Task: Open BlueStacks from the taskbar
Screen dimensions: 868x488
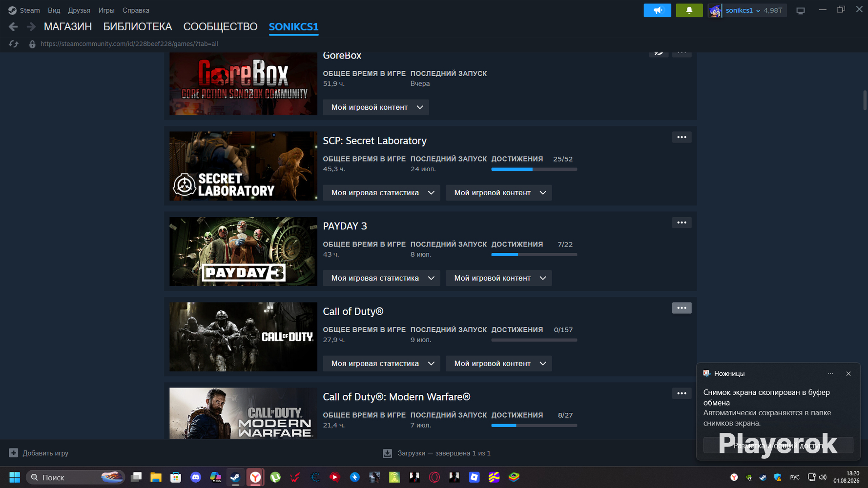Action: click(514, 477)
